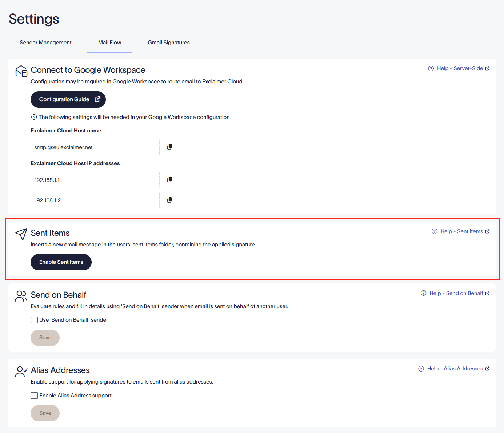This screenshot has height=433, width=504.
Task: Switch to the Sender Management tab
Action: tap(45, 43)
